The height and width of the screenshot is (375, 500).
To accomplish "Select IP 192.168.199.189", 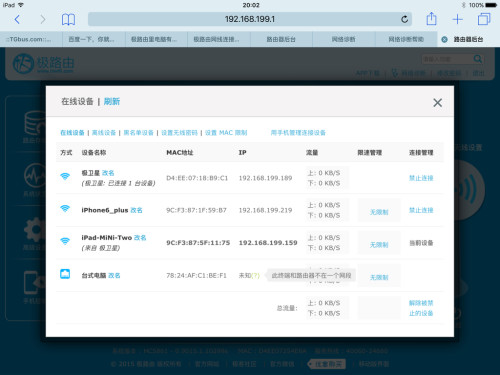I will tap(265, 178).
